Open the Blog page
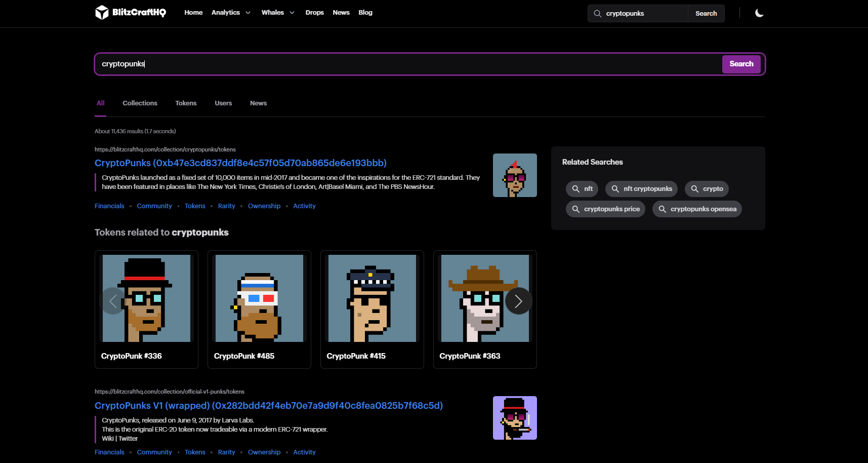The width and height of the screenshot is (868, 463). coord(365,13)
